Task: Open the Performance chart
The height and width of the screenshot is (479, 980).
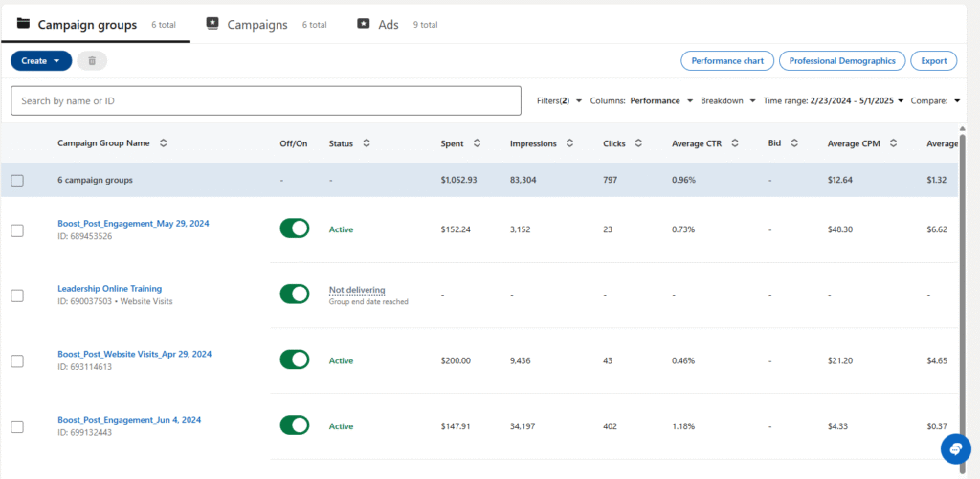Action: [x=727, y=60]
